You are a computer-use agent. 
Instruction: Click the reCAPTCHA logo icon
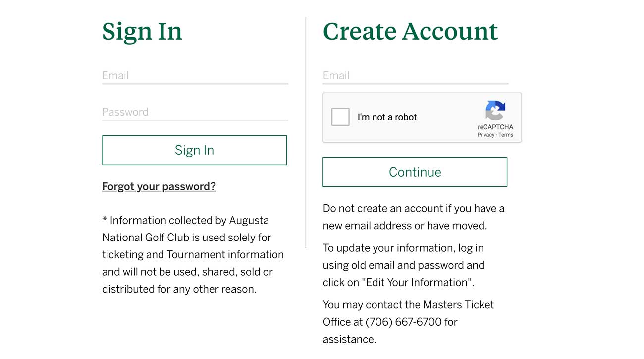coord(495,110)
